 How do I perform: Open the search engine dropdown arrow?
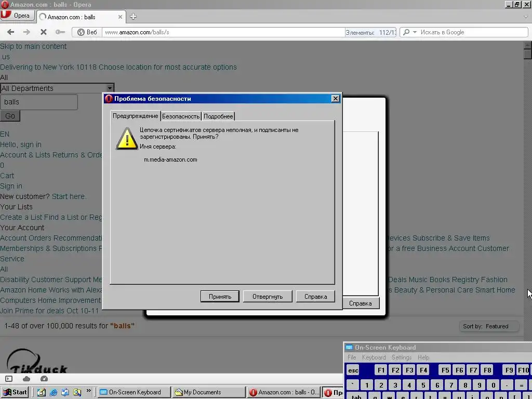(x=415, y=32)
